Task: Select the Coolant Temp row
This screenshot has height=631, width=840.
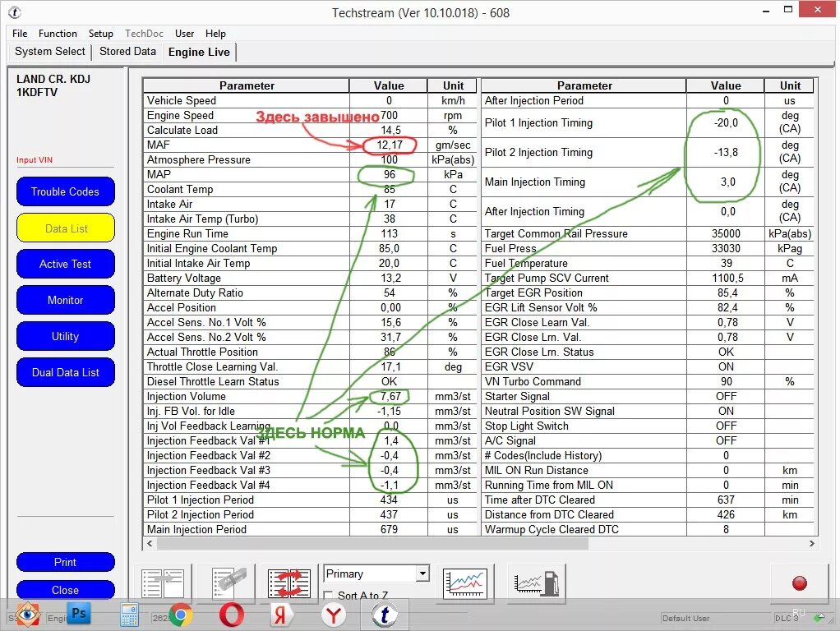Action: click(310, 189)
